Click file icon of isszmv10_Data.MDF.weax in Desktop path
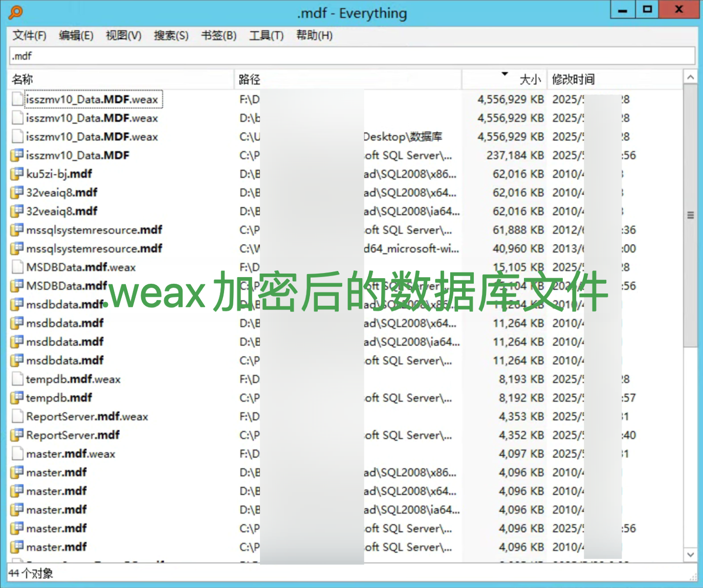 coord(18,137)
